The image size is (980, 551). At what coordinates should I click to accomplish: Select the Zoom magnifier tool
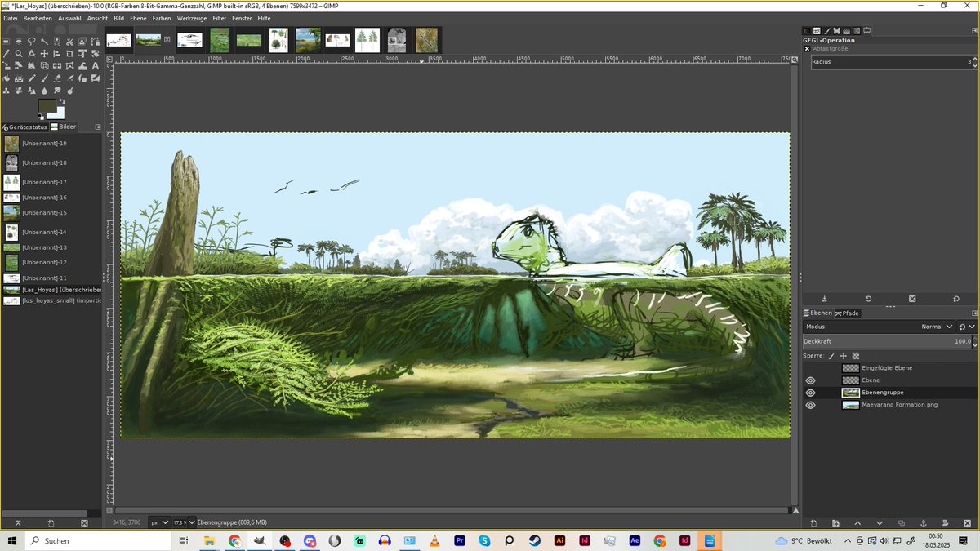19,54
